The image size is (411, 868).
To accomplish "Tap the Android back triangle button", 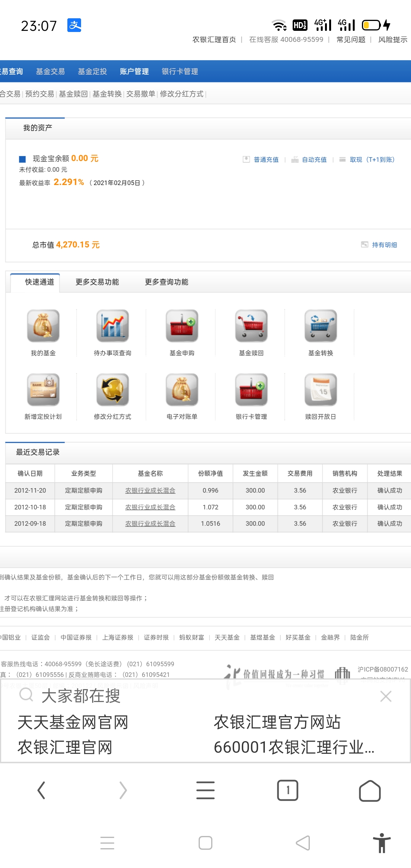I will [303, 843].
